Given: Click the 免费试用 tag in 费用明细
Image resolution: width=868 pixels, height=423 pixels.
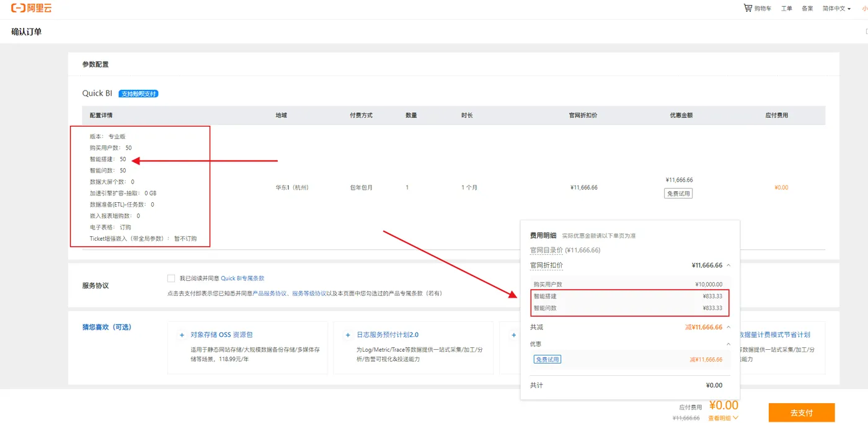Looking at the screenshot, I should click(547, 359).
